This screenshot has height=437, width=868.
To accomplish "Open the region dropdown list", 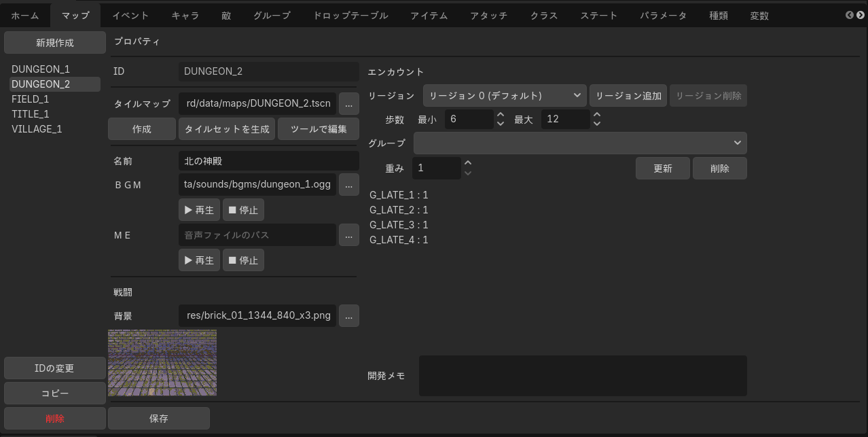I will click(x=505, y=96).
